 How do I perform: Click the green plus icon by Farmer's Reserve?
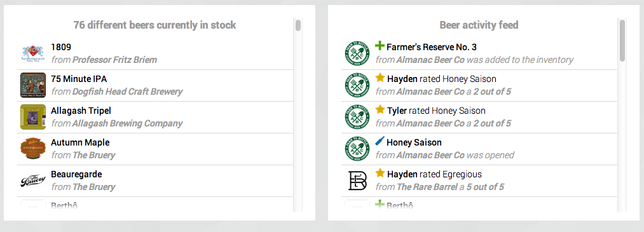click(380, 46)
